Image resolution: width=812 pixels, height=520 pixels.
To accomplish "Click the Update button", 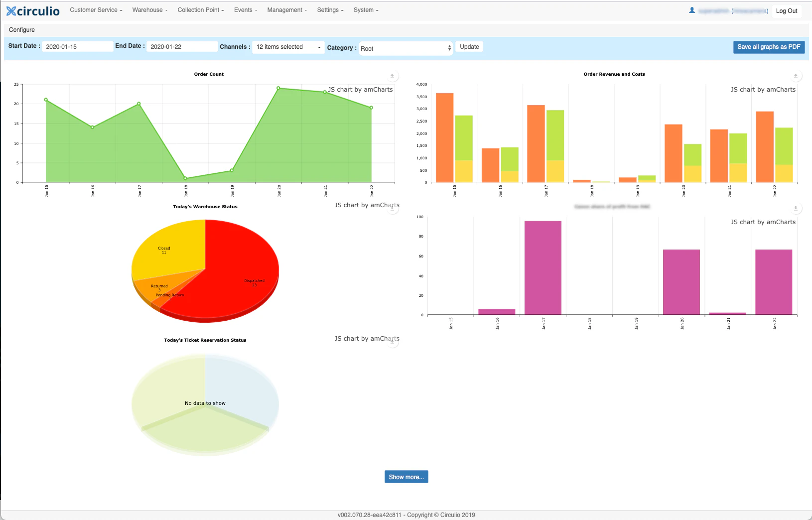I will pyautogui.click(x=469, y=46).
